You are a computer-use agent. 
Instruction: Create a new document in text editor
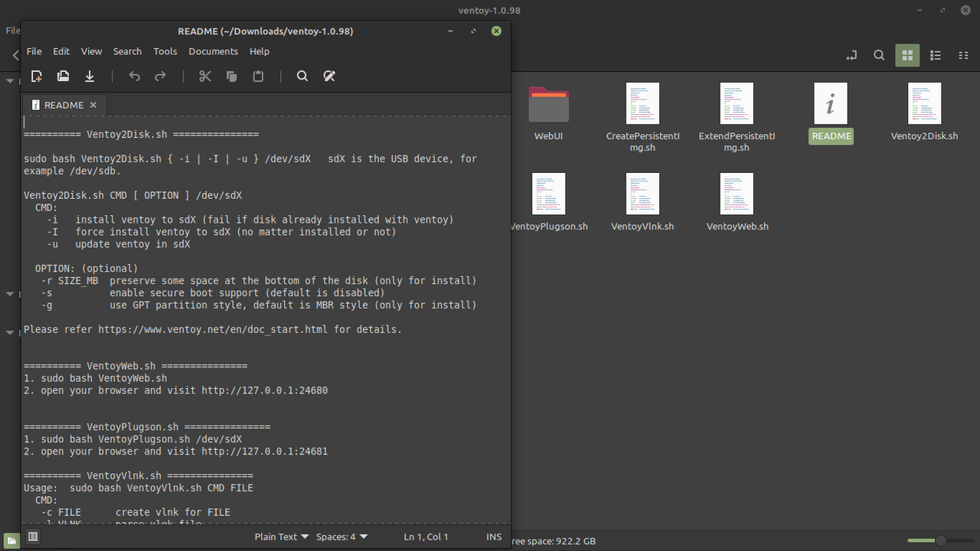(x=36, y=76)
